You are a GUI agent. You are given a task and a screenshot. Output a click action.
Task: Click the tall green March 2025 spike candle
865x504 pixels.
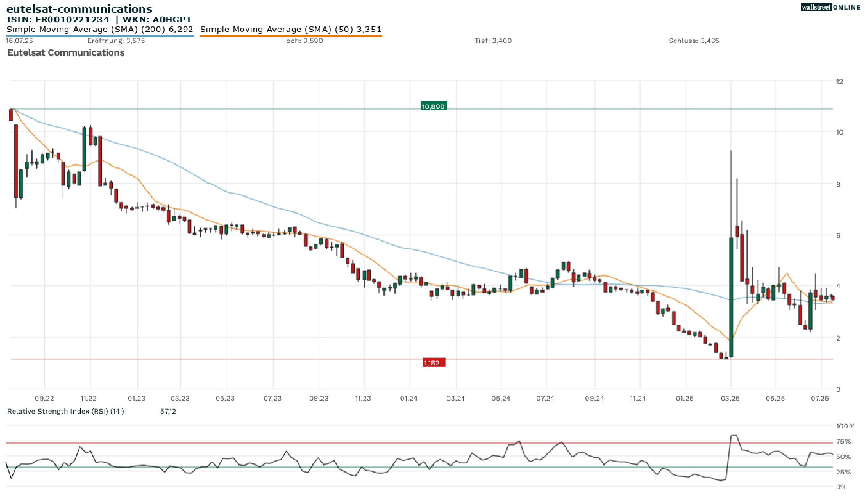point(731,297)
